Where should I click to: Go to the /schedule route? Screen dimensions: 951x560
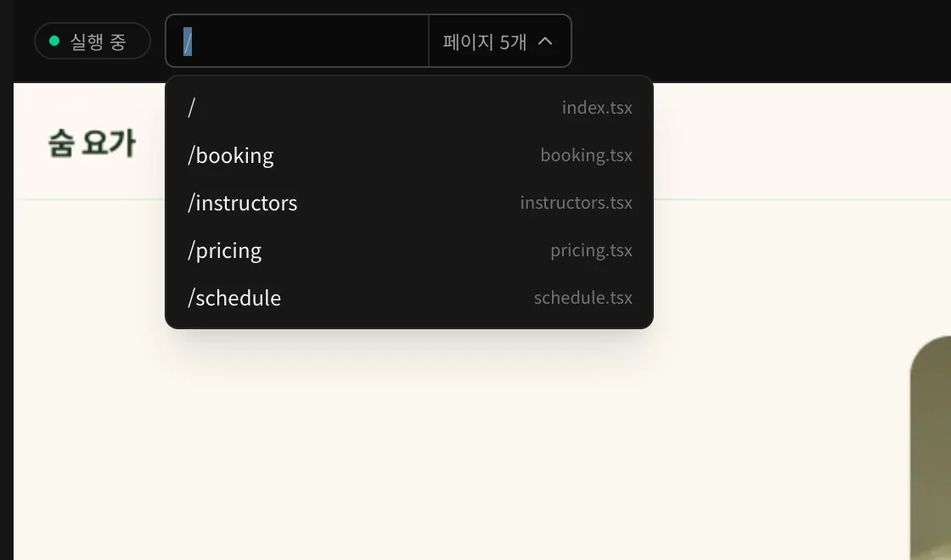tap(409, 298)
